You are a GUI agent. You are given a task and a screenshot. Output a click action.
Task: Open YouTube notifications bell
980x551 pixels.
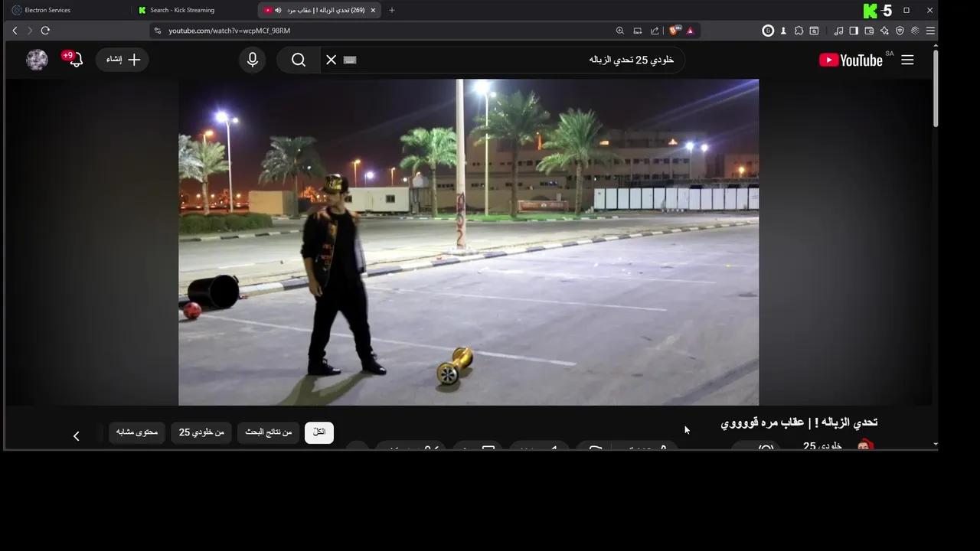[75, 60]
